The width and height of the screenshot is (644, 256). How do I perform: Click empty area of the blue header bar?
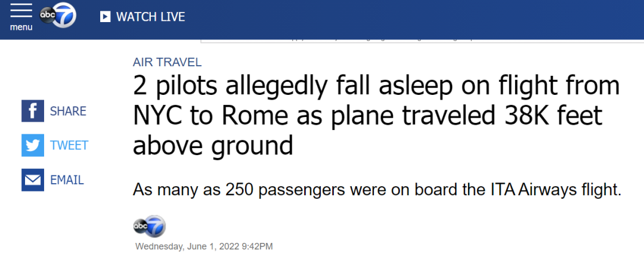tap(417, 18)
